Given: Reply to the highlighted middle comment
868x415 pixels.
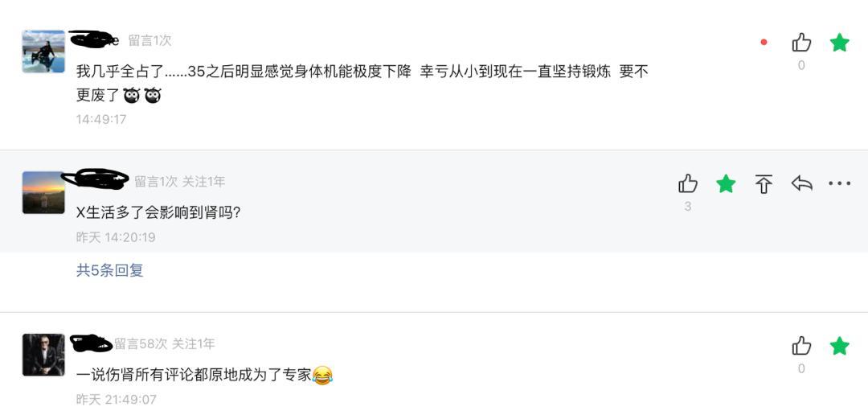Looking at the screenshot, I should (x=801, y=184).
